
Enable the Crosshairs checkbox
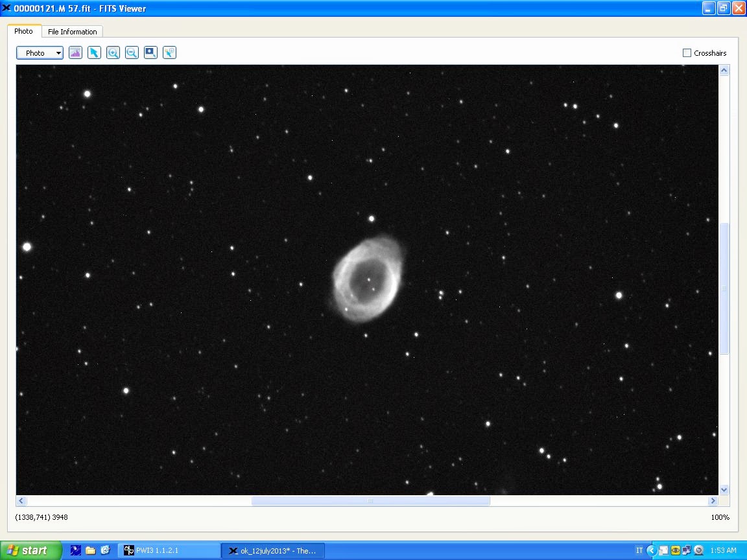coord(687,53)
